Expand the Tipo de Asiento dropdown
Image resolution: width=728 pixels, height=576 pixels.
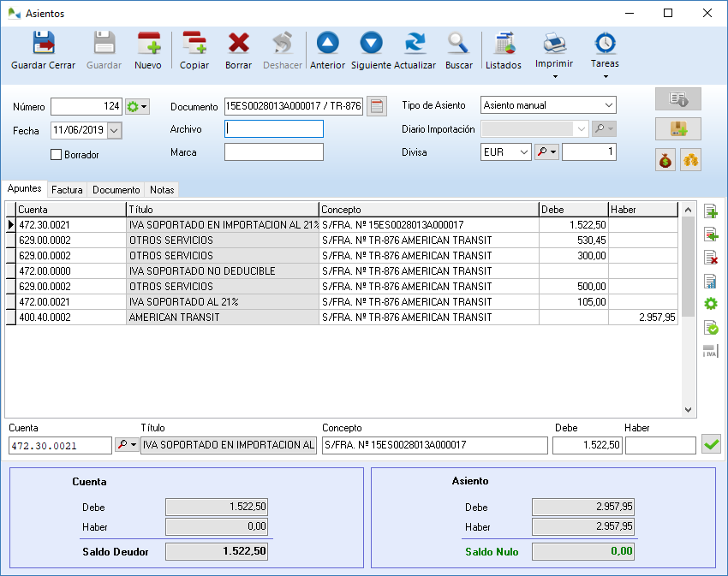608,105
